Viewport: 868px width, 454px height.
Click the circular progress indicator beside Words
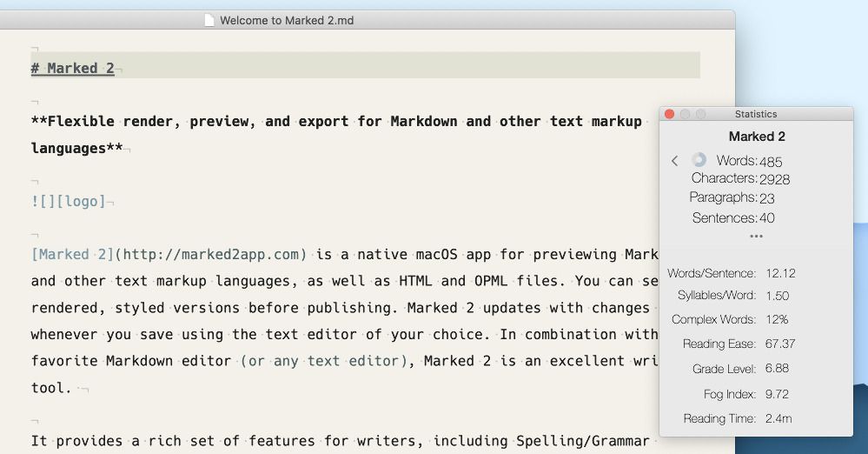(x=699, y=160)
